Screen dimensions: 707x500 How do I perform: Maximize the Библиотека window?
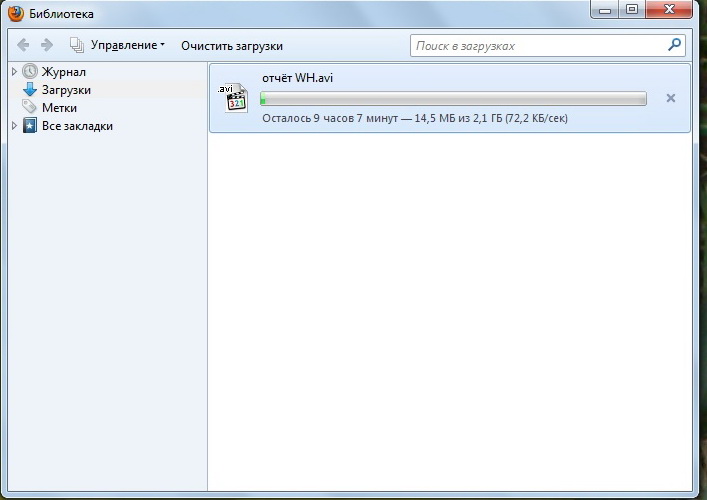(x=632, y=9)
